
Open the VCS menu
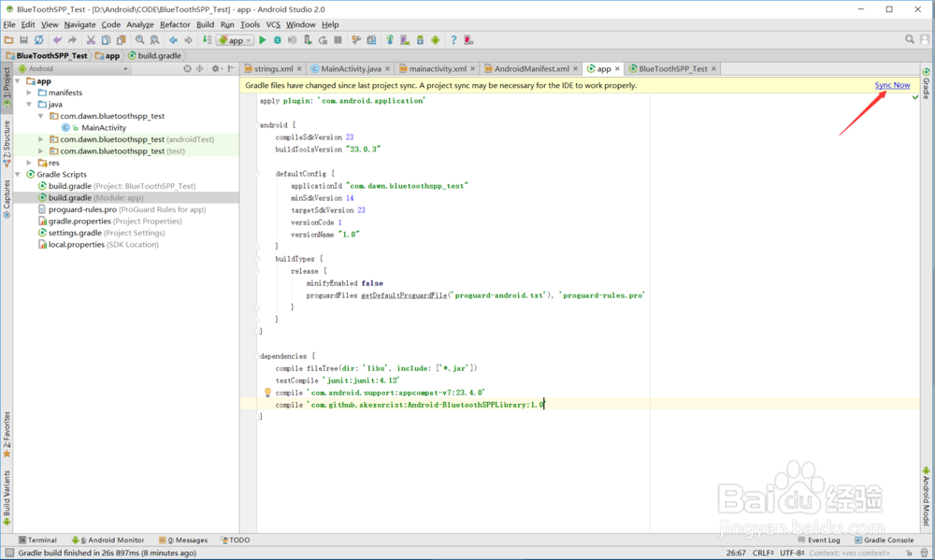273,24
